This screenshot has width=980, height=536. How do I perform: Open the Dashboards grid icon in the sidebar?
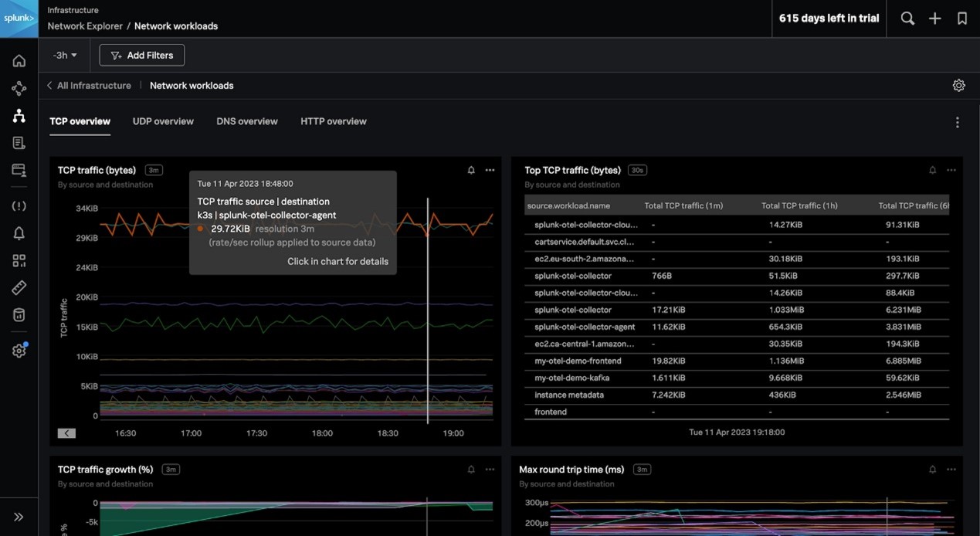click(19, 261)
